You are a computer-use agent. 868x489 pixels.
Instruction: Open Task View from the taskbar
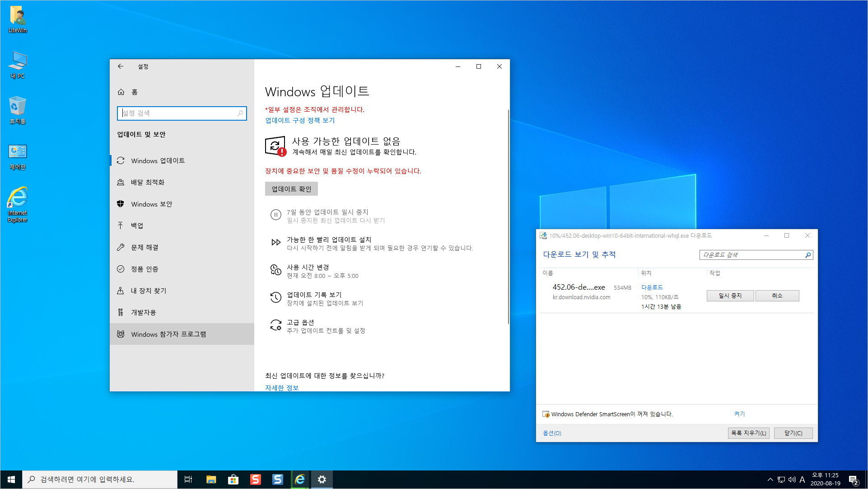(x=188, y=480)
